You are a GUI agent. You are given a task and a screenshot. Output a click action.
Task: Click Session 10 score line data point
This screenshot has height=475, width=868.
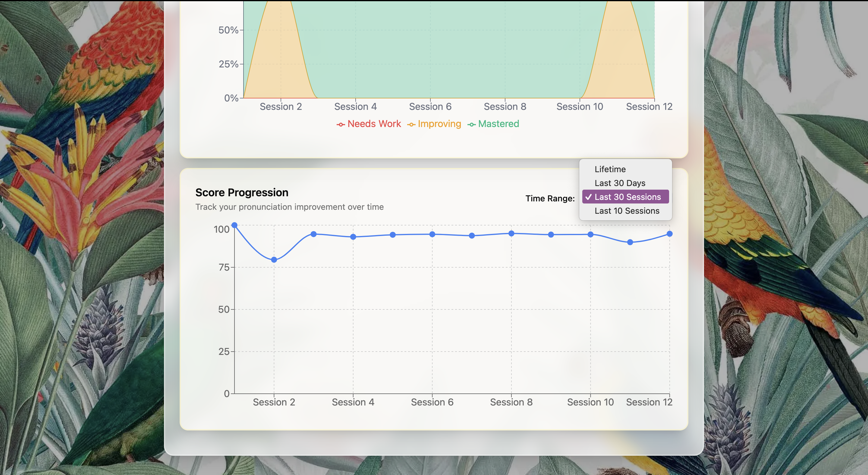pyautogui.click(x=590, y=234)
